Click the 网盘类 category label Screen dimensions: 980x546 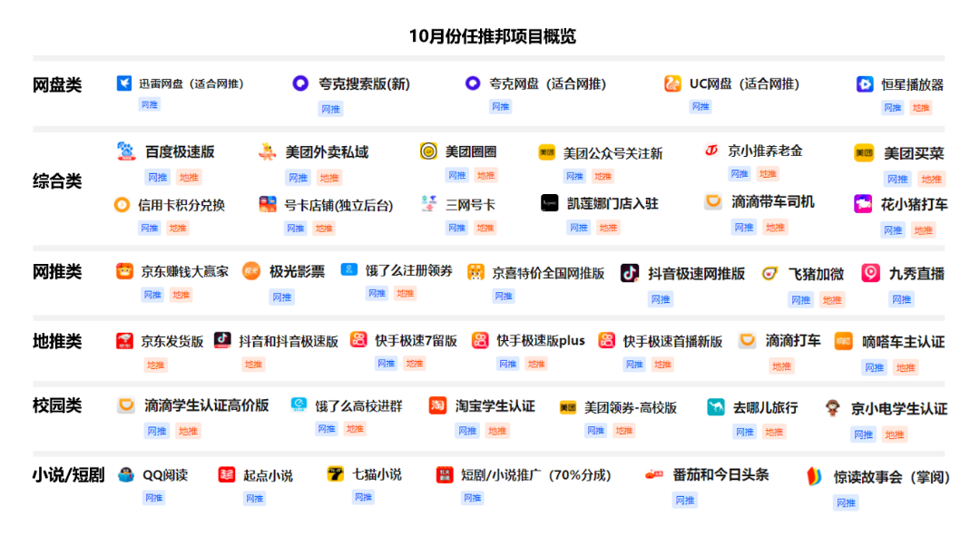coord(57,85)
